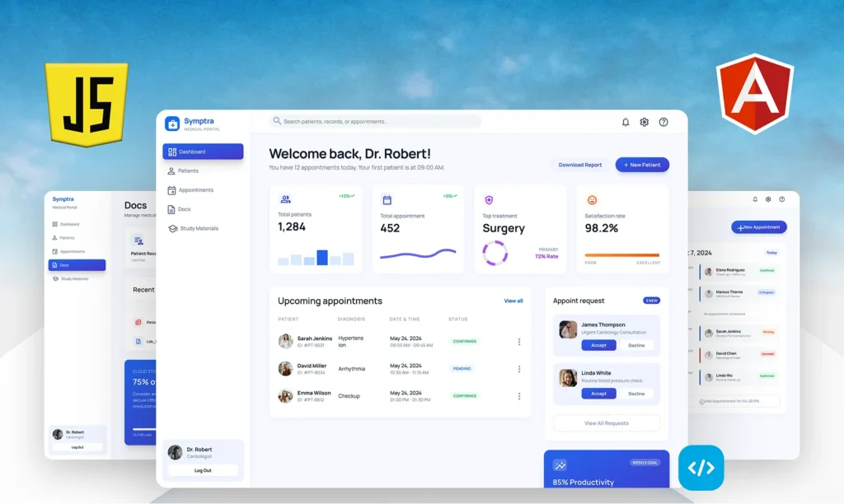Click David Chen appointment in right window

738,355
